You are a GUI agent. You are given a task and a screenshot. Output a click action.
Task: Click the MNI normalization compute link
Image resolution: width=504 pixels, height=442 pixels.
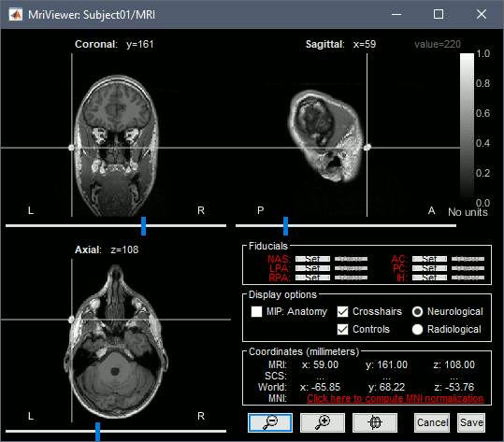(x=395, y=398)
